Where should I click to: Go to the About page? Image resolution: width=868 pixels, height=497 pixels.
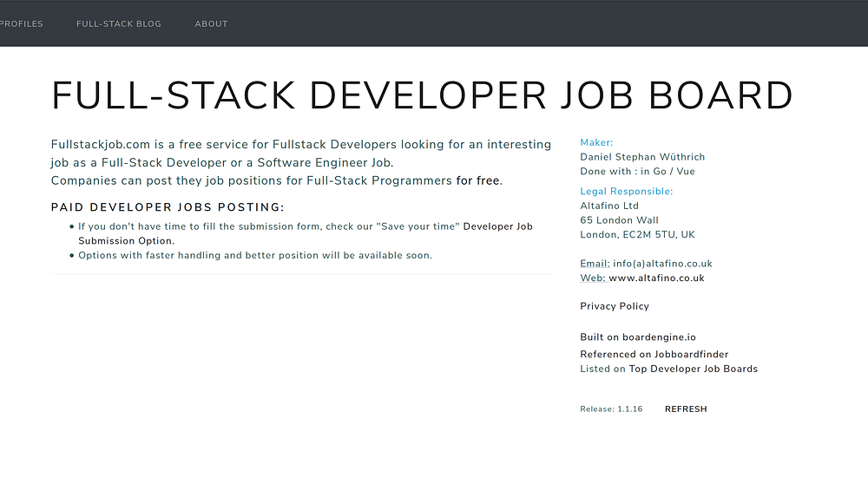[211, 24]
